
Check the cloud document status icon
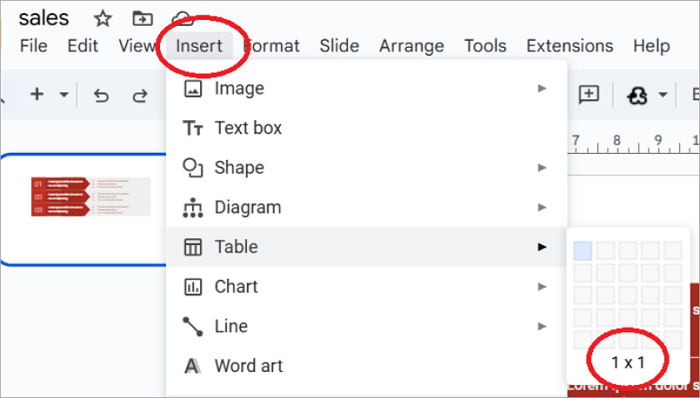[183, 18]
